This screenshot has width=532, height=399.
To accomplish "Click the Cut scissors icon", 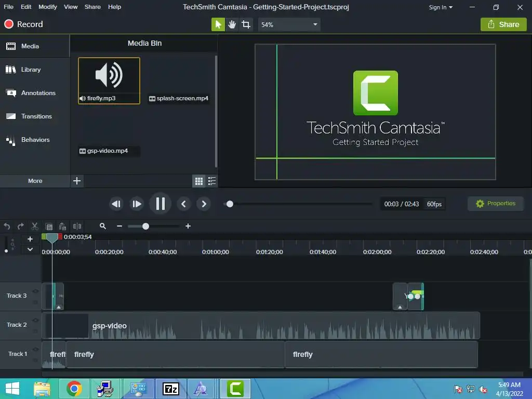I will pyautogui.click(x=35, y=226).
